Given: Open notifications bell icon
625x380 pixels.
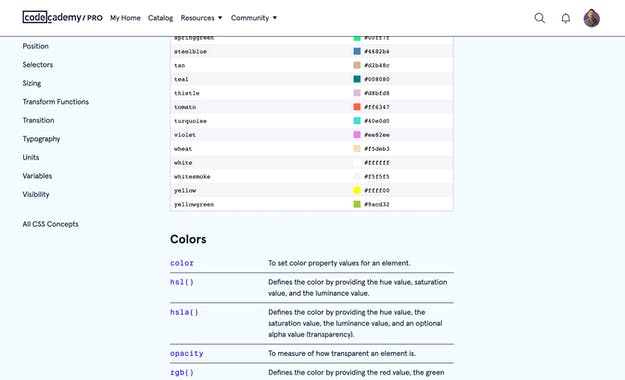Looking at the screenshot, I should tap(566, 18).
